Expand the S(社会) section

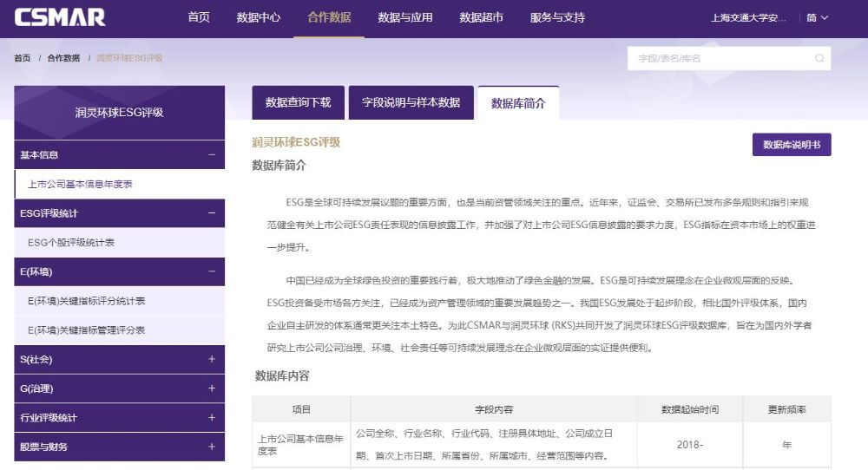tap(119, 359)
